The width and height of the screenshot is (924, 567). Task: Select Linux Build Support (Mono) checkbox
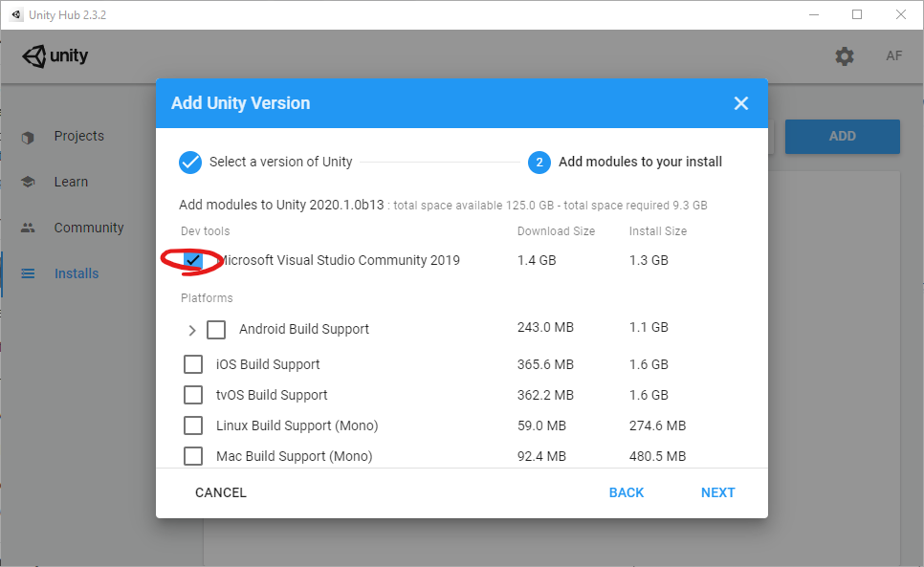[193, 425]
